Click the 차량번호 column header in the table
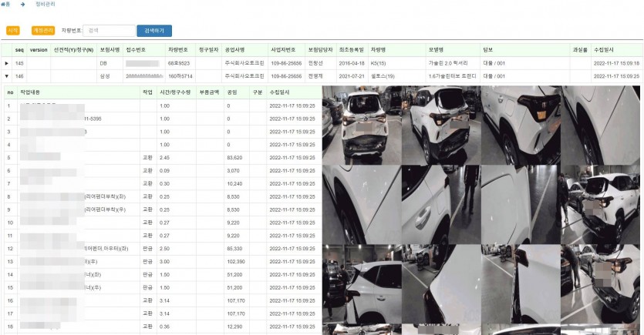Image resolution: width=644 pixels, height=335 pixels. point(178,49)
